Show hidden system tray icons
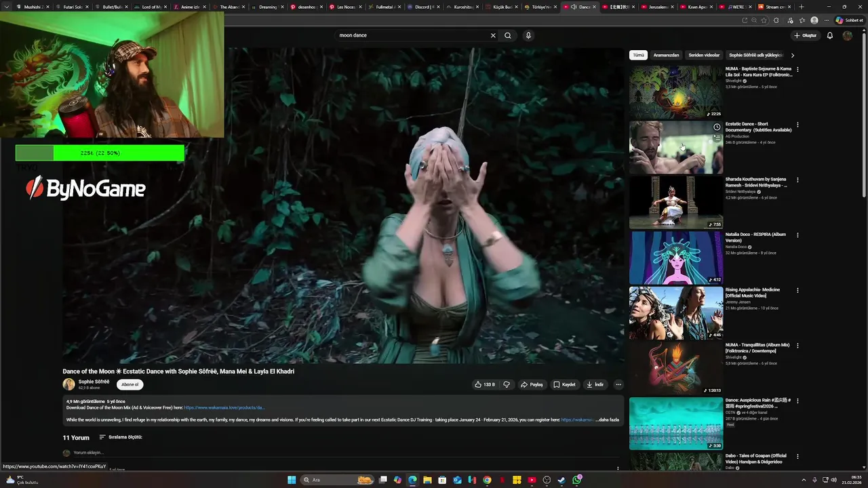868x488 pixels. coord(804,480)
